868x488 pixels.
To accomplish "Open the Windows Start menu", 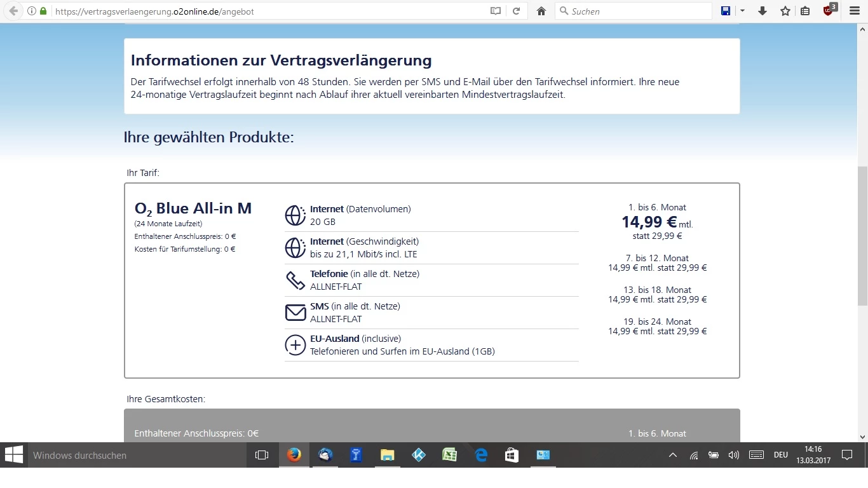I will tap(14, 455).
